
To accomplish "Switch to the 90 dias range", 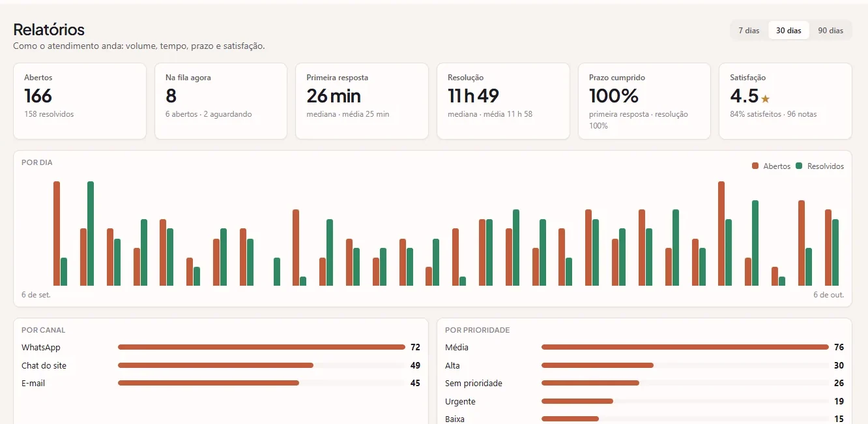I will pyautogui.click(x=830, y=31).
